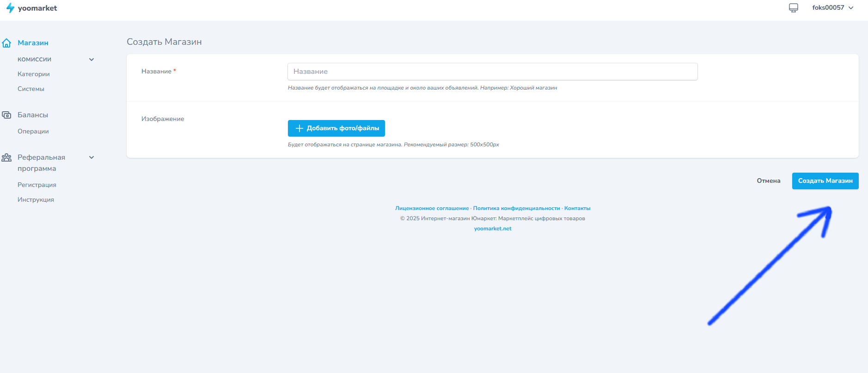Open Категории in the sidebar
868x373 pixels.
tap(34, 74)
